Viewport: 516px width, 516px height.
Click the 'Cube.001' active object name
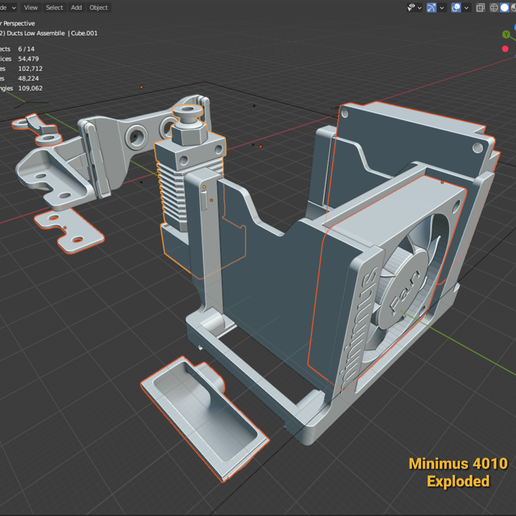[84, 33]
